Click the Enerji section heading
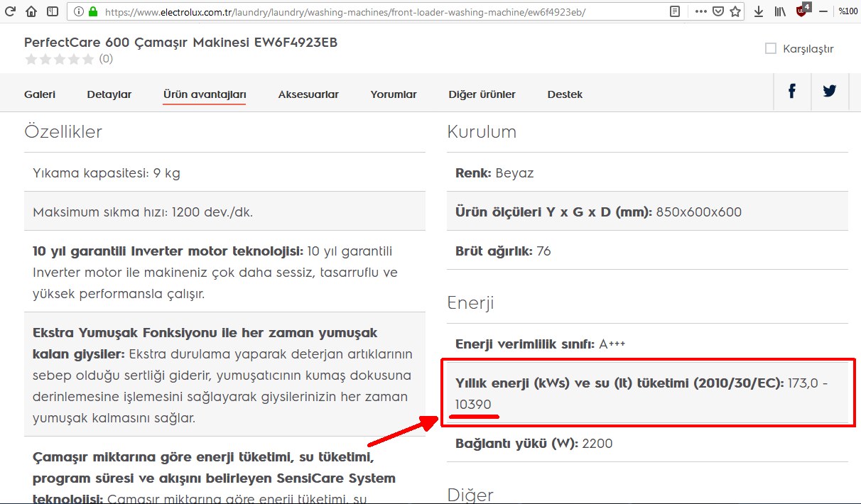Viewport: 861px width, 504px height. (470, 303)
